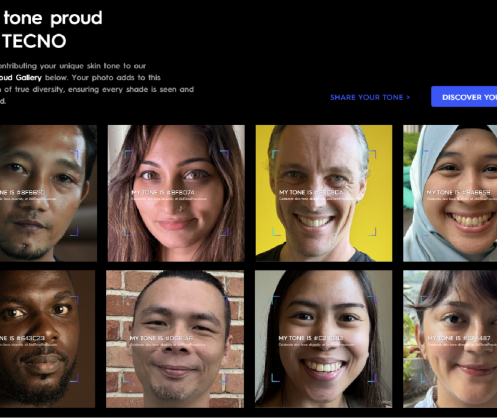497x418 pixels.
Task: Select the photo with the dark brown backdrop and bearded face
Action: pyautogui.click(x=47, y=339)
